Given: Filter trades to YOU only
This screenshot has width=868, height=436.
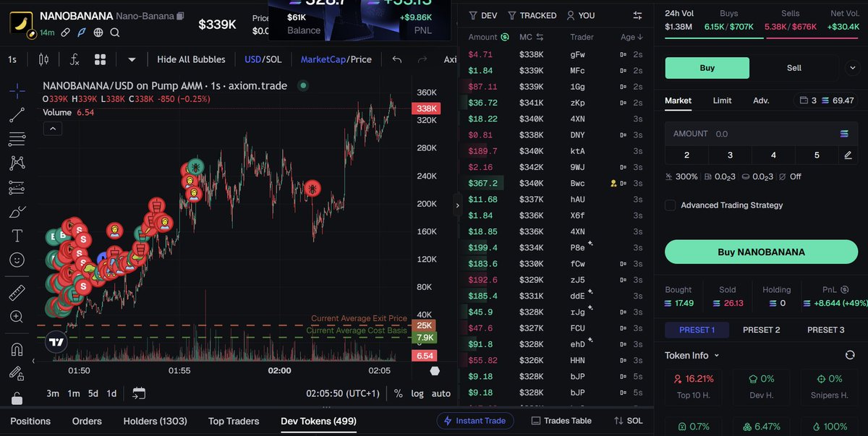Looking at the screenshot, I should [581, 15].
